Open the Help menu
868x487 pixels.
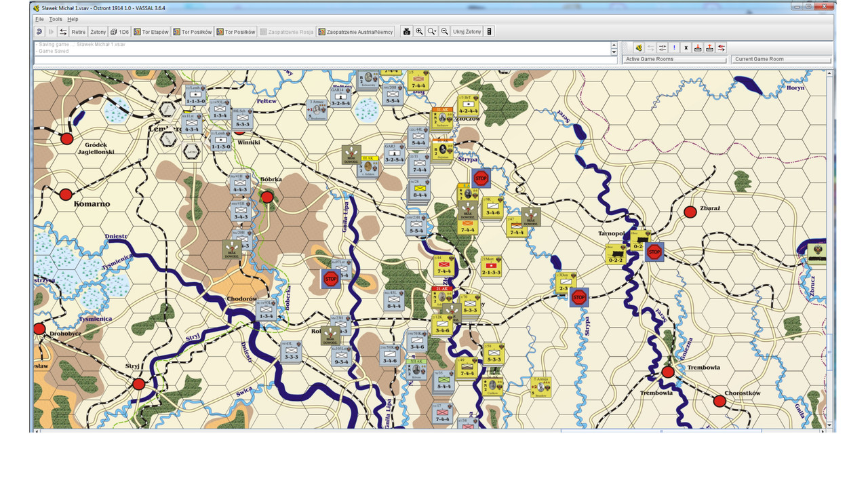tap(73, 19)
